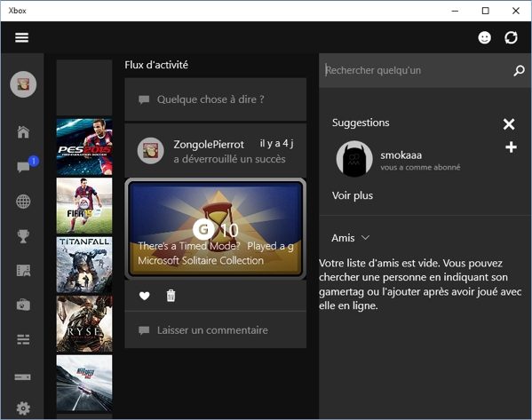Open Settings gear in sidebar
This screenshot has width=532, height=420.
[x=23, y=408]
